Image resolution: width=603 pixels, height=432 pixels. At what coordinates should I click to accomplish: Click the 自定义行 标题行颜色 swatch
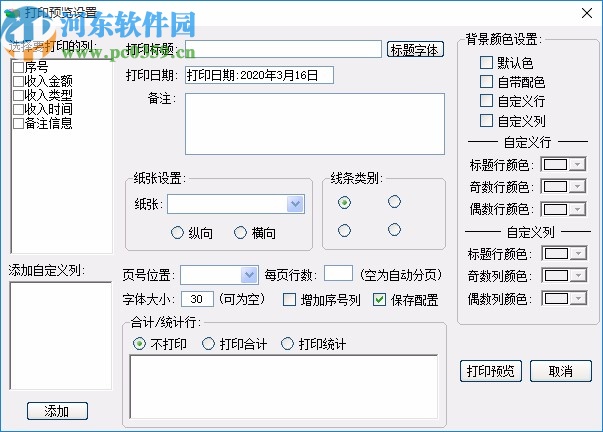pos(556,164)
